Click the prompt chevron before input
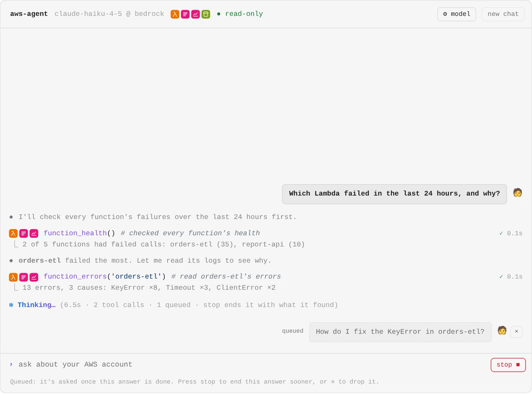 (11, 364)
